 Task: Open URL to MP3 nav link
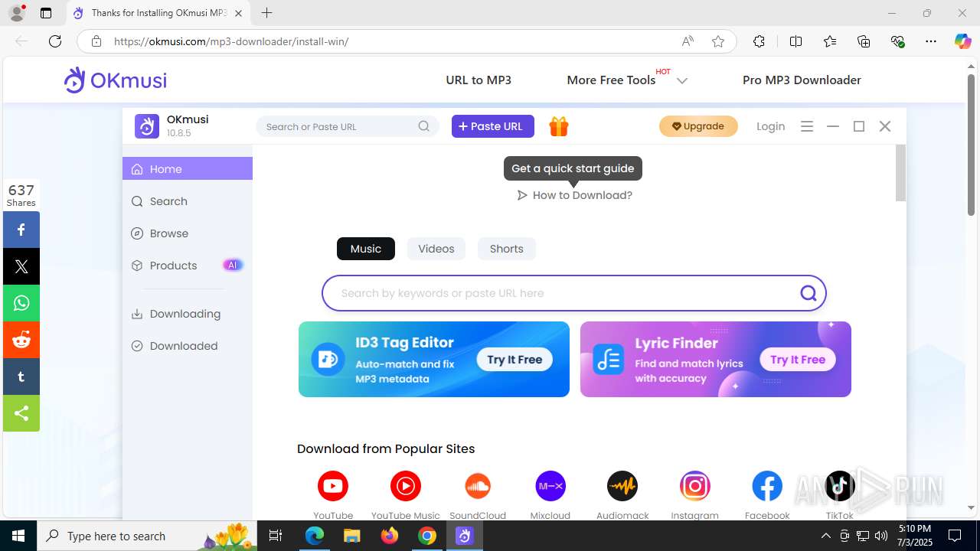[x=479, y=80]
